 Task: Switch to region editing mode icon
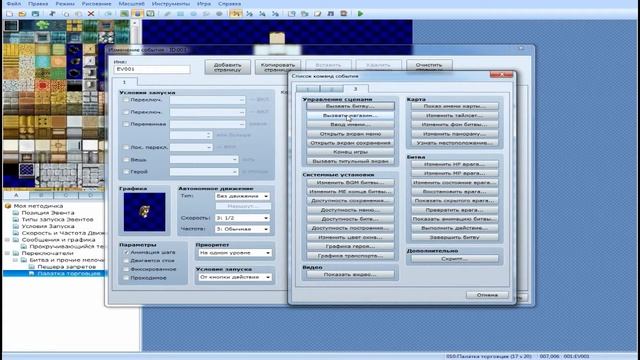click(150, 13)
